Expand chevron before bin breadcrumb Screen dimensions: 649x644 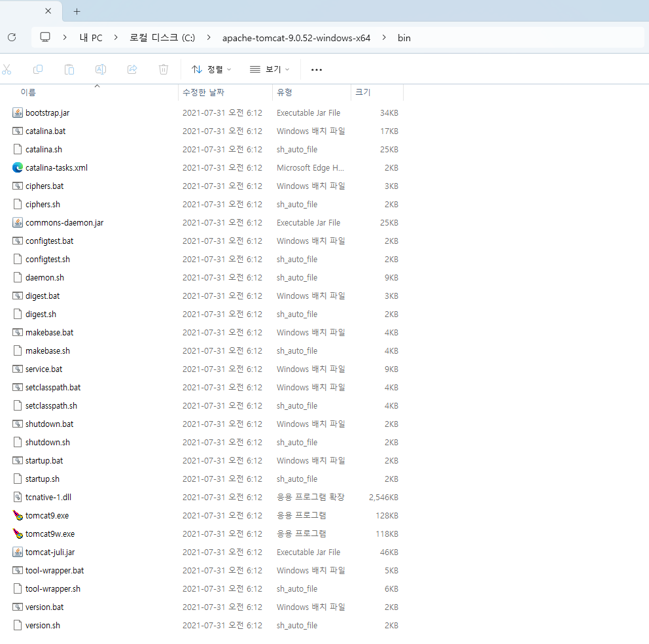384,38
